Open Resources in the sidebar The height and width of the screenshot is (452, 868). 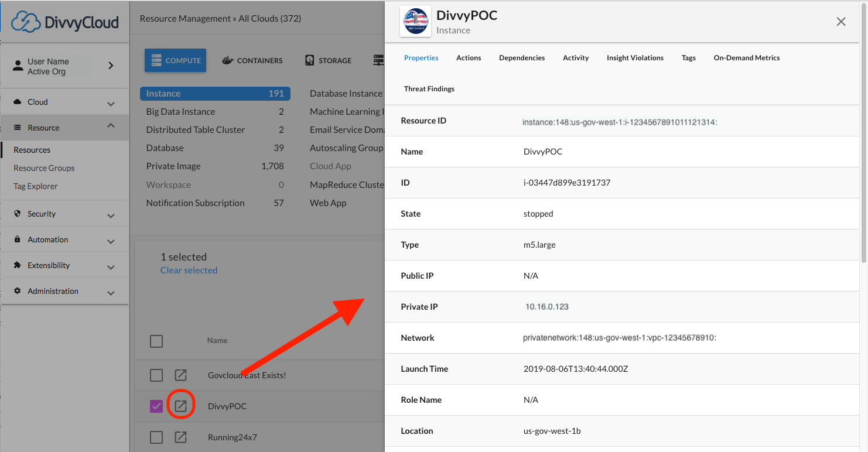[32, 150]
